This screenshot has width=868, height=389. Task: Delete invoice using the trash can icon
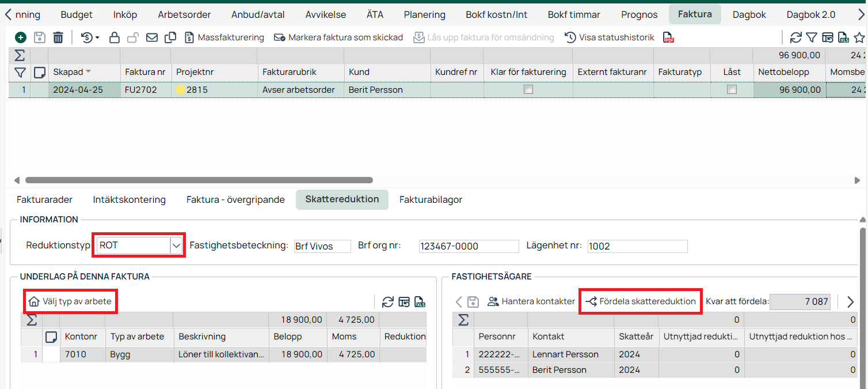click(x=58, y=37)
